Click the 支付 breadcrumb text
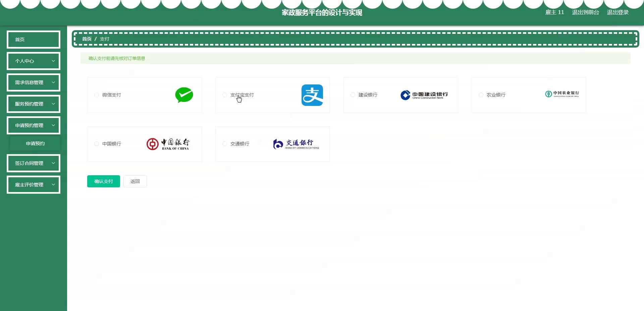Image resolution: width=644 pixels, height=311 pixels. [105, 39]
